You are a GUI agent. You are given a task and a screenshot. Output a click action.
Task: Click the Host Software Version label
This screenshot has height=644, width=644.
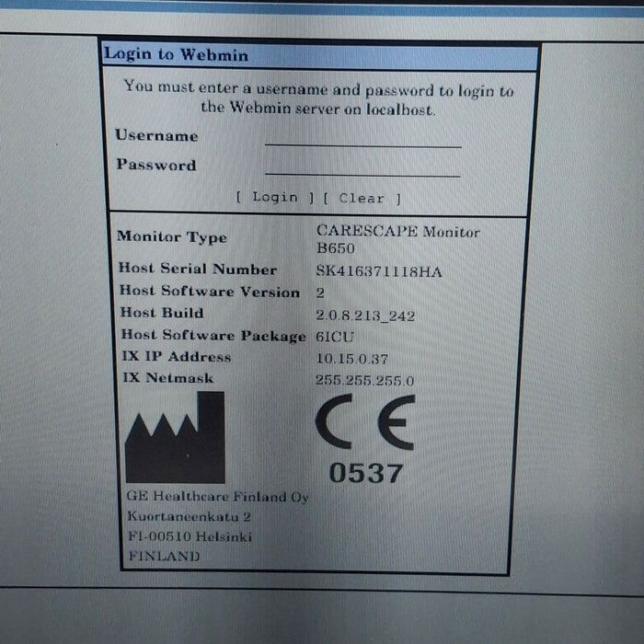210,293
